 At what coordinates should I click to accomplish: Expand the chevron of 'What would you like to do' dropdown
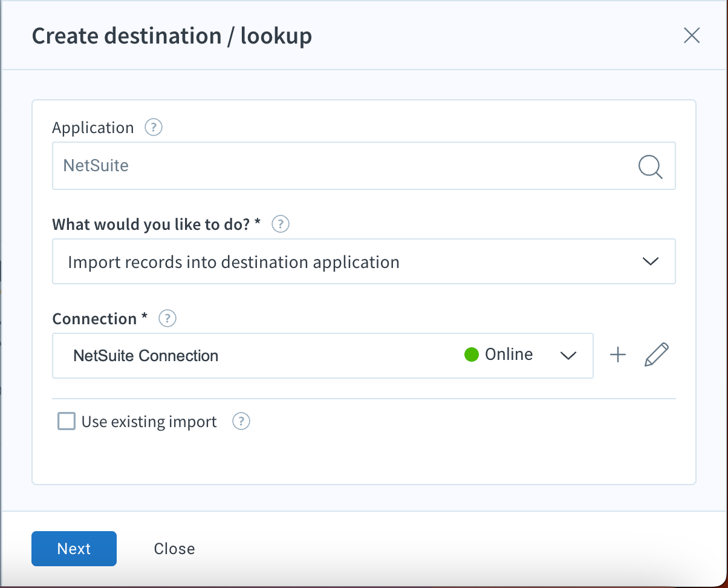click(x=650, y=262)
